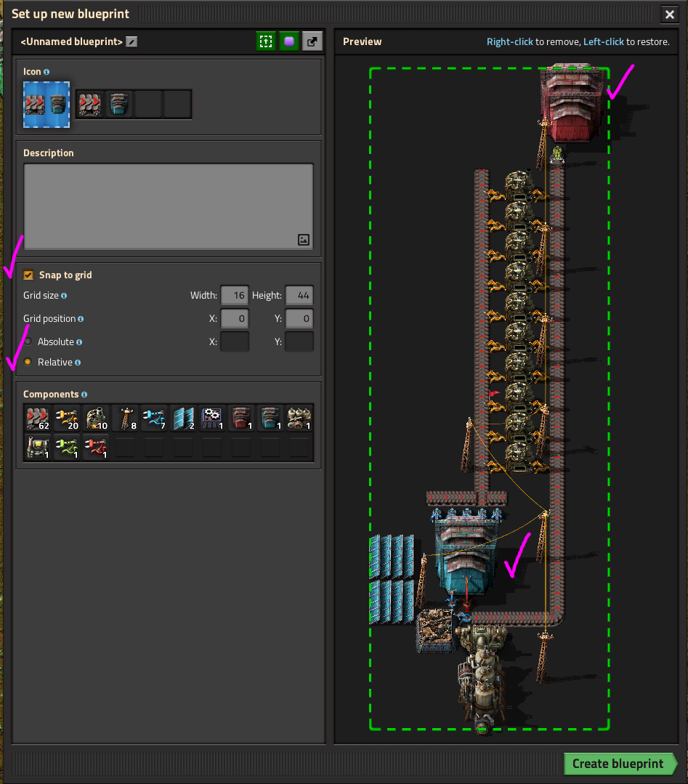The width and height of the screenshot is (688, 784).
Task: Click the empty Absolute X input field
Action: click(235, 342)
